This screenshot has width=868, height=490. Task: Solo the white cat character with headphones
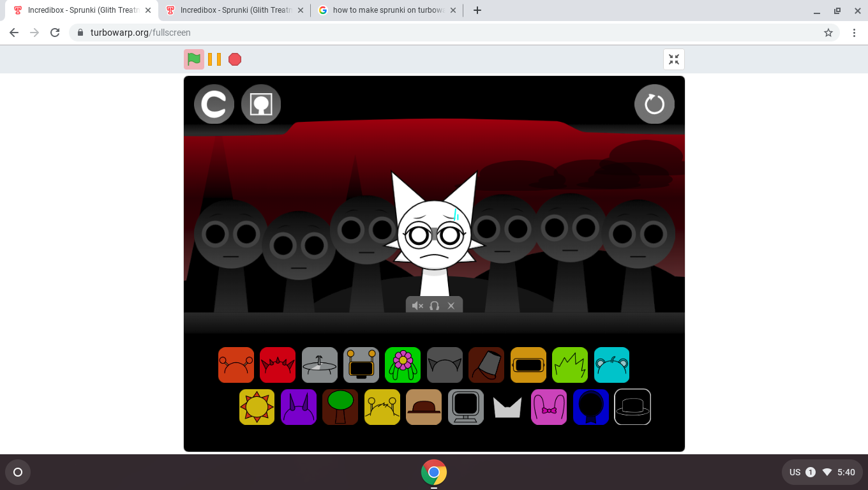click(x=435, y=306)
